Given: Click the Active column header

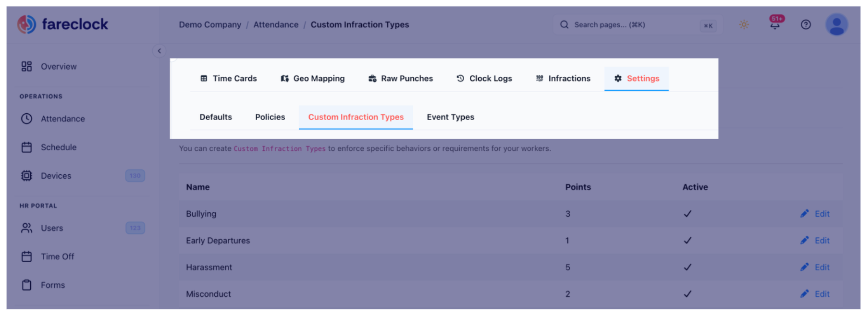Looking at the screenshot, I should click(695, 187).
